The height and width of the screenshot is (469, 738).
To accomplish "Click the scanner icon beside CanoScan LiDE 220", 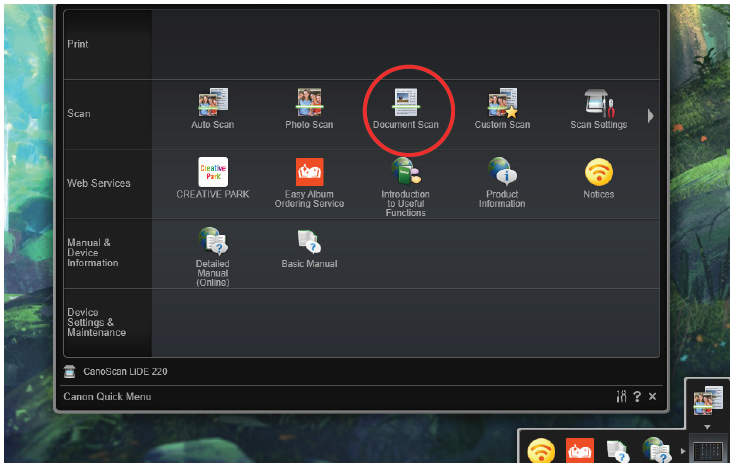I will click(70, 373).
